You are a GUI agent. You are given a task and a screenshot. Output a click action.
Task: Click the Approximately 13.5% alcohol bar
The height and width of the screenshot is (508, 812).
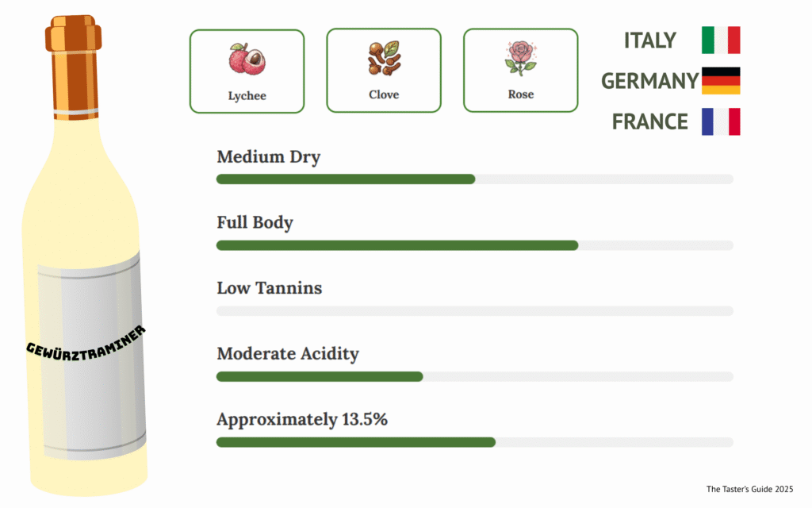pos(474,442)
